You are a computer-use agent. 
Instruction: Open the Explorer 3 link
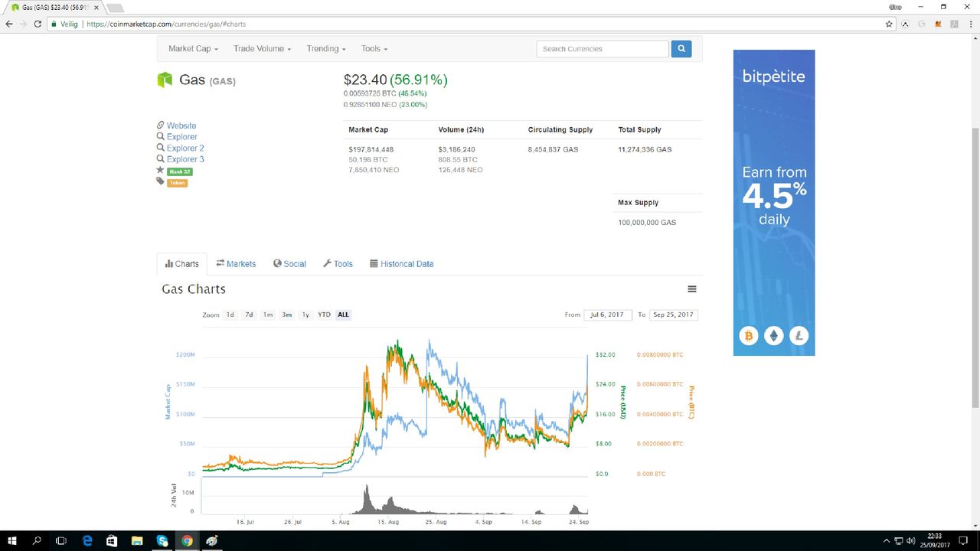185,159
